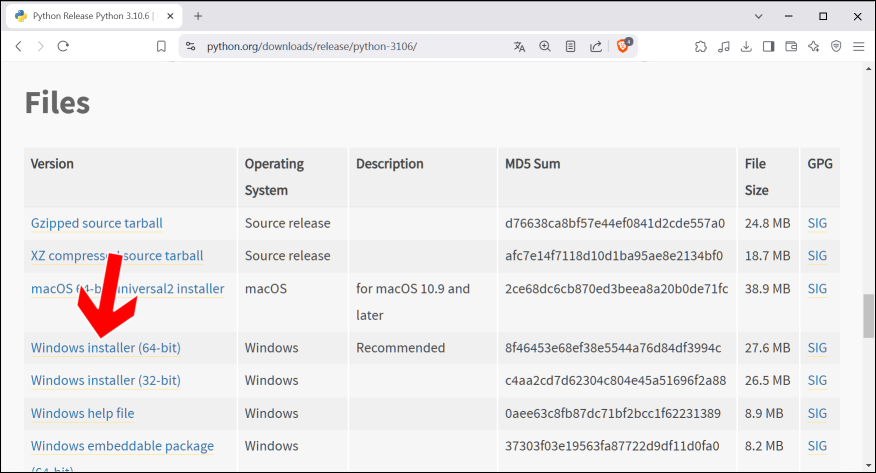The width and height of the screenshot is (876, 473).
Task: Click the share page icon
Action: (x=596, y=46)
